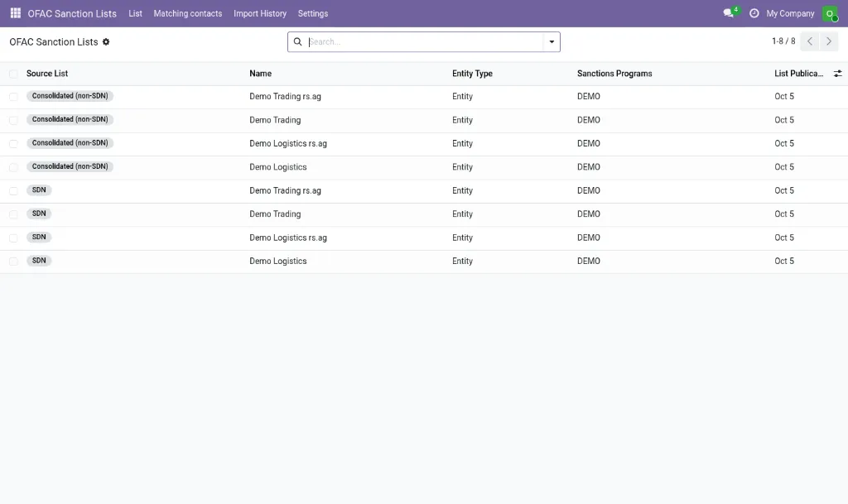Click the 1-8 / 8 pager counter

point(783,41)
